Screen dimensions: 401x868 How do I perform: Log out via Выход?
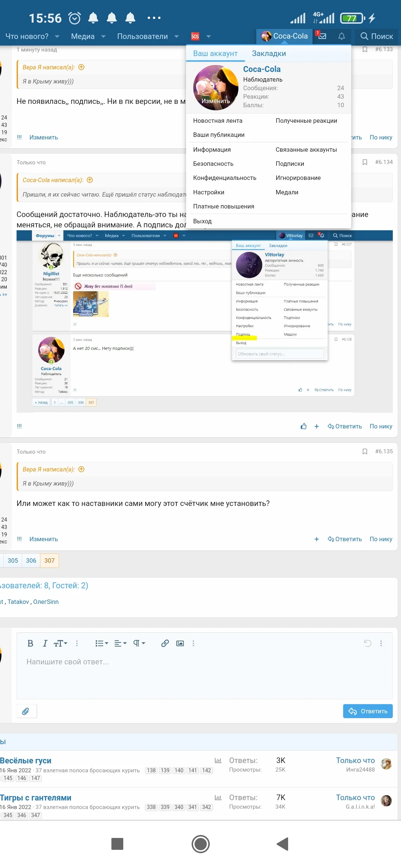point(202,221)
